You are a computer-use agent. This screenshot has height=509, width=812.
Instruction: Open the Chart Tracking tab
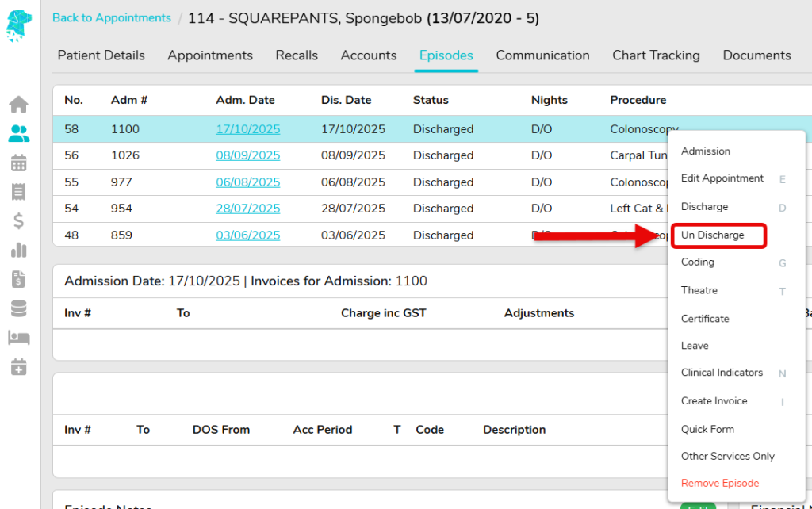656,55
